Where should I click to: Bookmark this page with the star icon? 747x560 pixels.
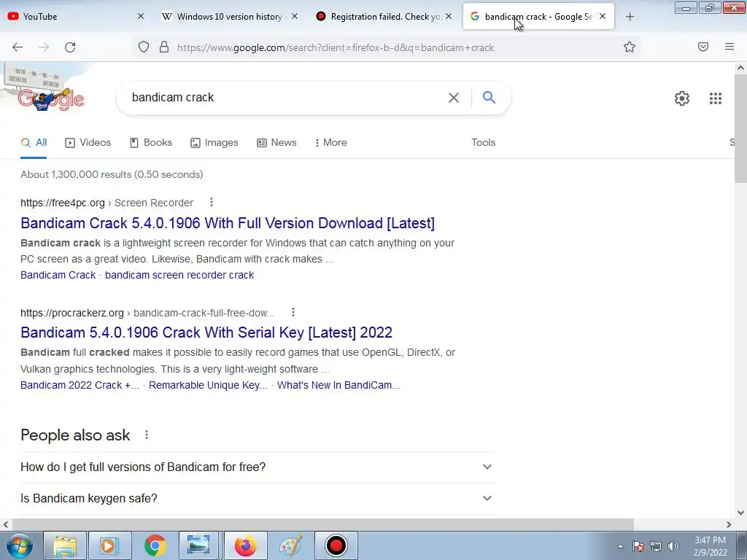(x=630, y=47)
